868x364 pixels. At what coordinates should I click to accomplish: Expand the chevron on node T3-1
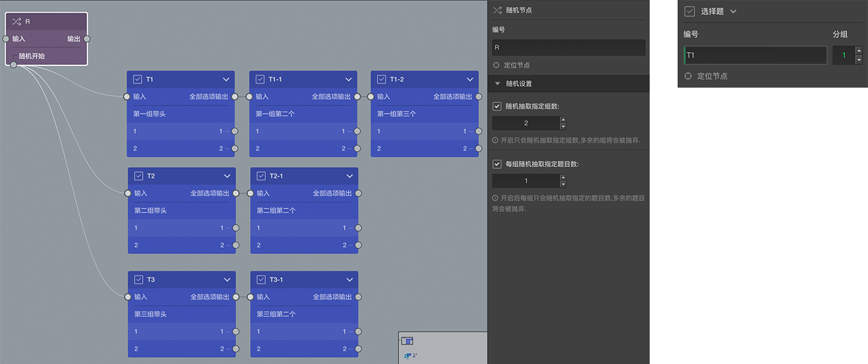(350, 280)
